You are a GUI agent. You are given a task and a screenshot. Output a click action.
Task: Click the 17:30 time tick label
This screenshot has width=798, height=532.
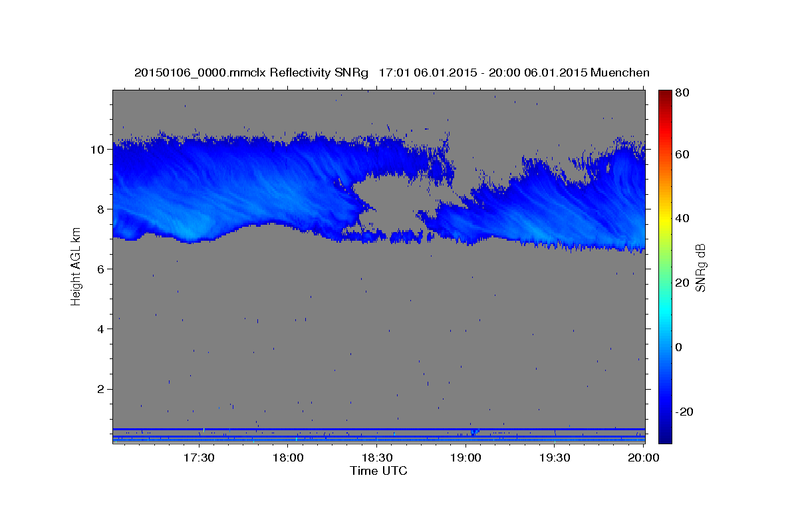[199, 458]
